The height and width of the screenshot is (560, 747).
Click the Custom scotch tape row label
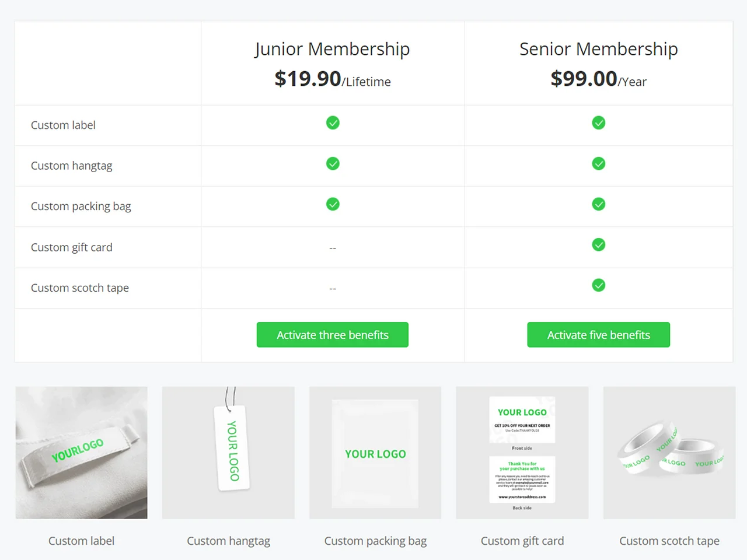coord(80,288)
